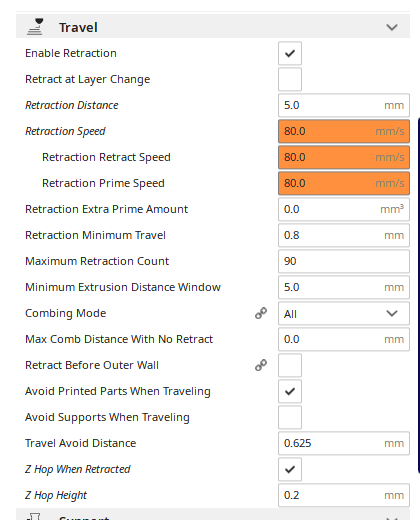The image size is (420, 520).
Task: Click link icon beside Combing Mode
Action: pyautogui.click(x=261, y=313)
